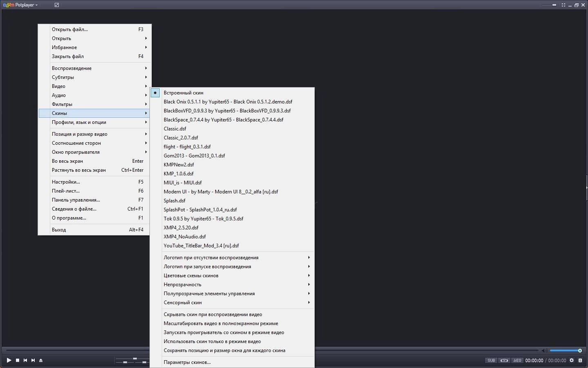Open "Непрозрачность" submenu
Image resolution: width=588 pixels, height=368 pixels.
[x=232, y=285]
